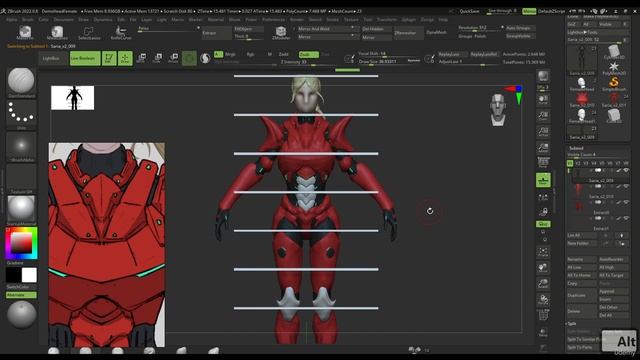Open the material sphere selector

click(21, 210)
